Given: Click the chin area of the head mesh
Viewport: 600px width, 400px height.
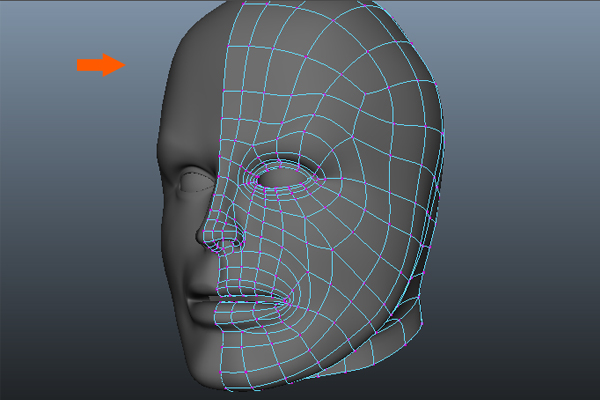Looking at the screenshot, I should point(240,355).
